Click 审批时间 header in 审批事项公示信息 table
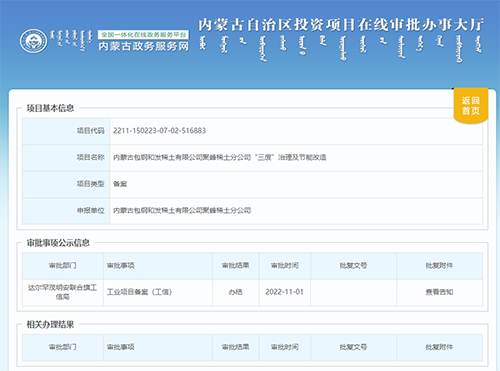The image size is (500, 371). [285, 266]
